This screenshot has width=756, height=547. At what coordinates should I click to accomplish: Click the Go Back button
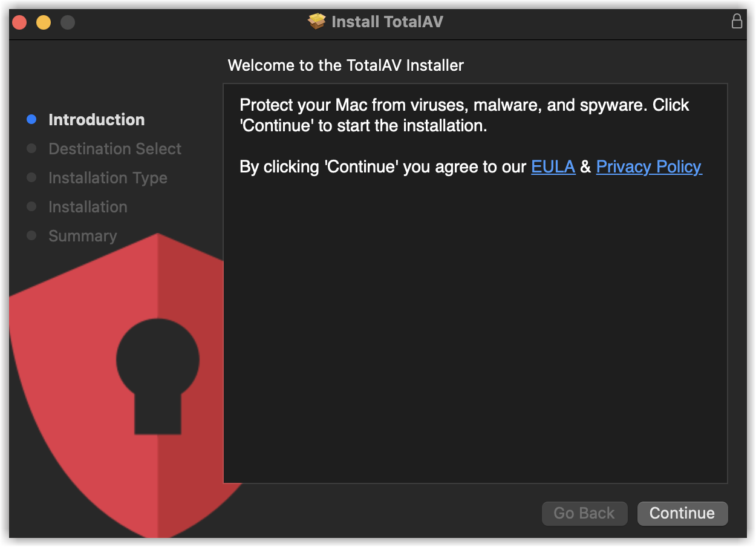[x=584, y=513]
